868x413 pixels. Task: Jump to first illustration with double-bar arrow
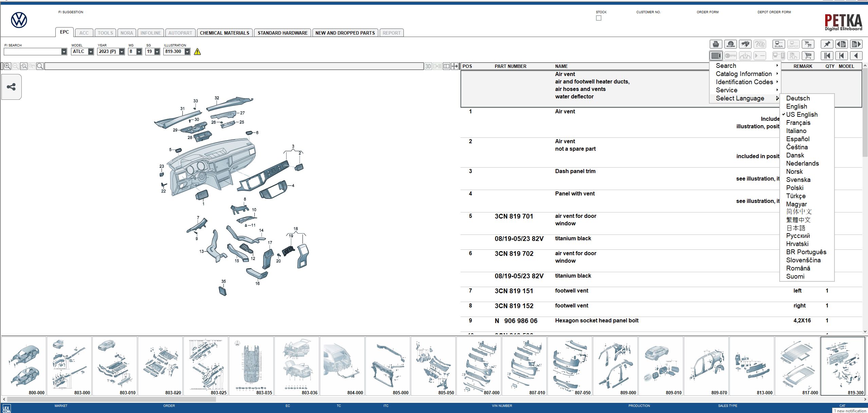(x=827, y=56)
